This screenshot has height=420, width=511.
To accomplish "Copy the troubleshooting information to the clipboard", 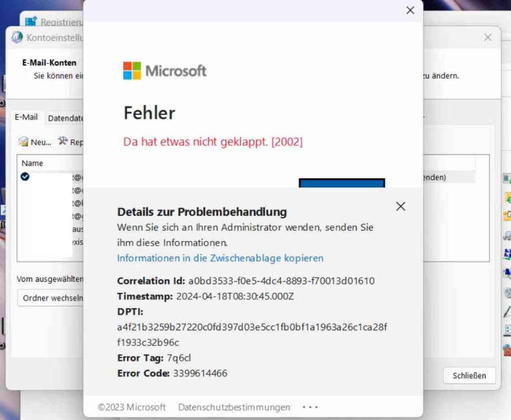I will click(220, 258).
